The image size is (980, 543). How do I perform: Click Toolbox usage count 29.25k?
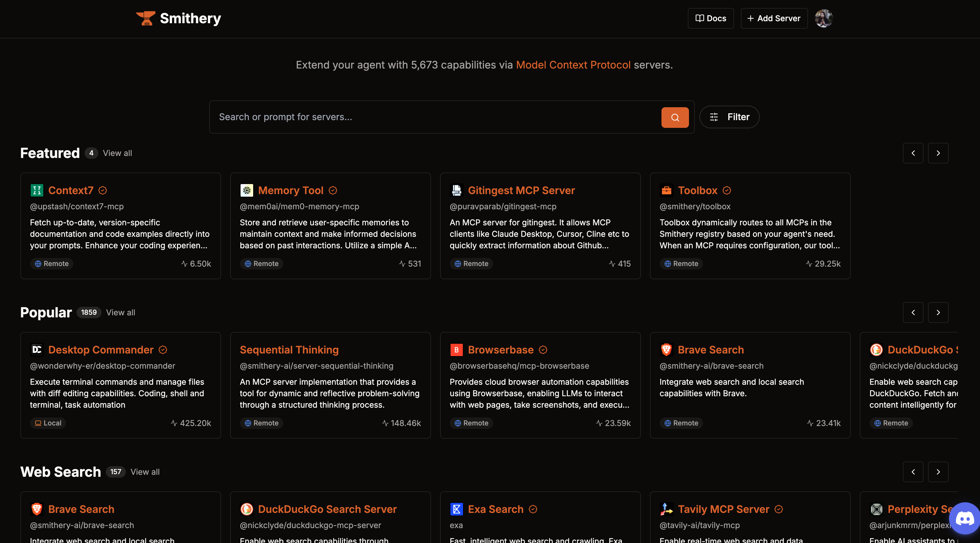click(x=823, y=264)
